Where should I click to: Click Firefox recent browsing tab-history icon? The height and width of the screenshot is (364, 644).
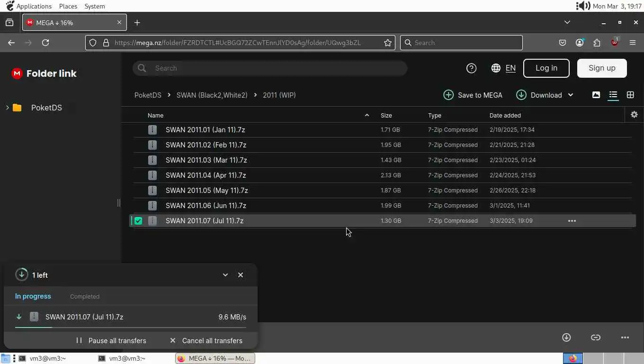(9, 23)
